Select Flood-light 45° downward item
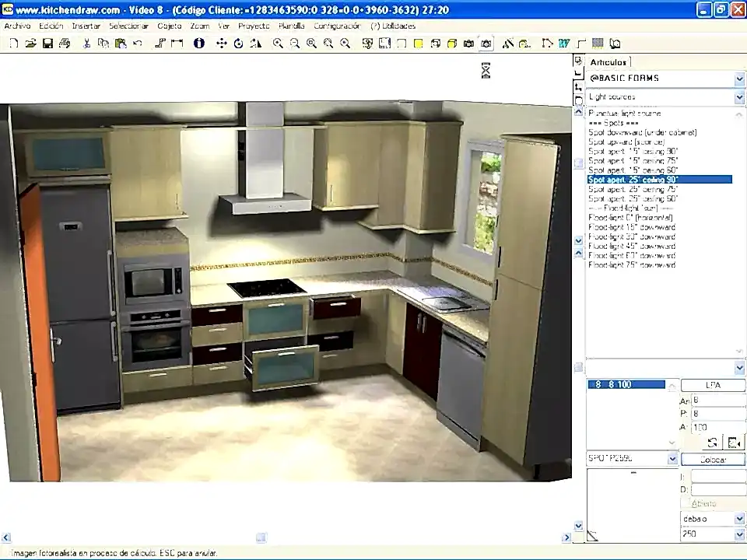This screenshot has height=560, width=747. click(632, 247)
